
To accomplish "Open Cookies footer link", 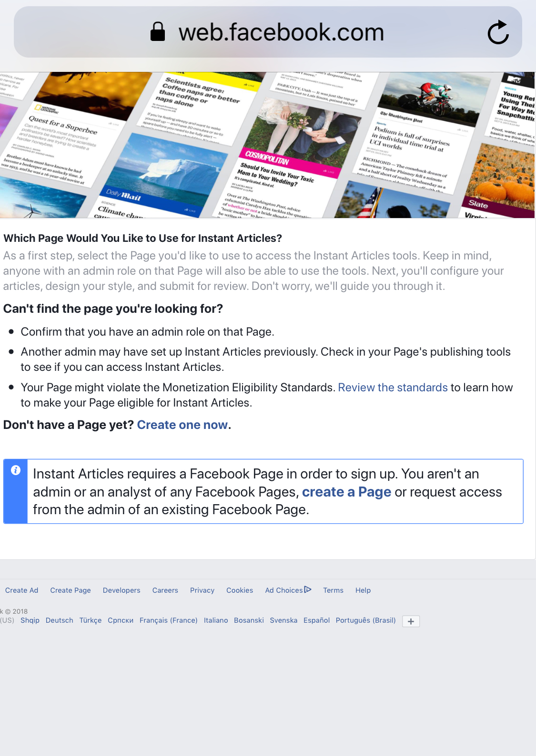I will pyautogui.click(x=240, y=590).
